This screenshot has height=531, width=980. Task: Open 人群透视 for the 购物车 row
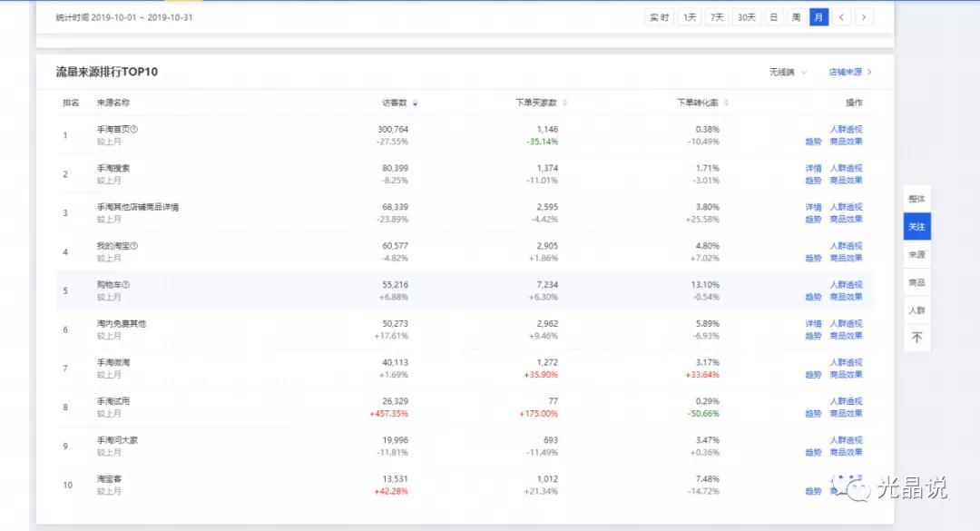click(846, 285)
